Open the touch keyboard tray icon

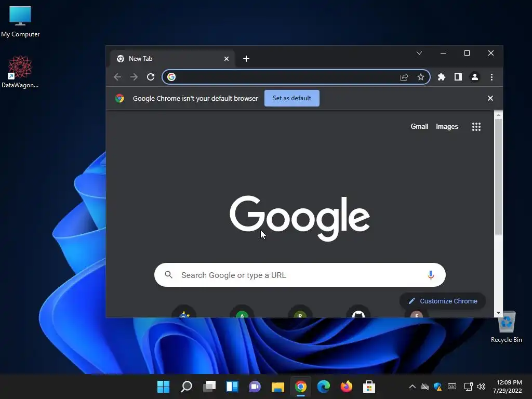(x=452, y=387)
